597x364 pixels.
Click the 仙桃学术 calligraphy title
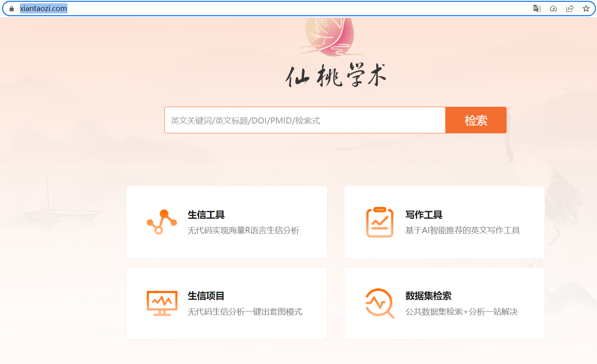(x=335, y=76)
